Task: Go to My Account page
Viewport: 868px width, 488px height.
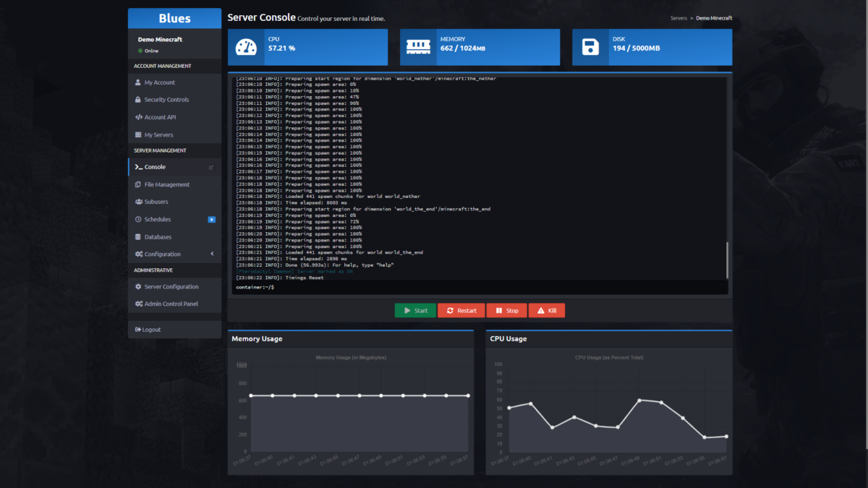Action: click(x=159, y=82)
